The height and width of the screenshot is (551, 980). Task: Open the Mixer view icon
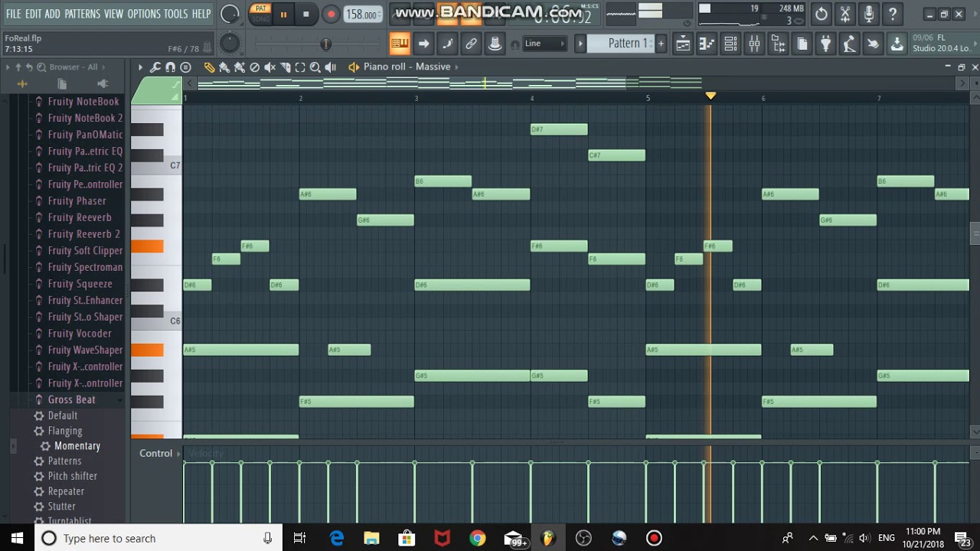754,44
